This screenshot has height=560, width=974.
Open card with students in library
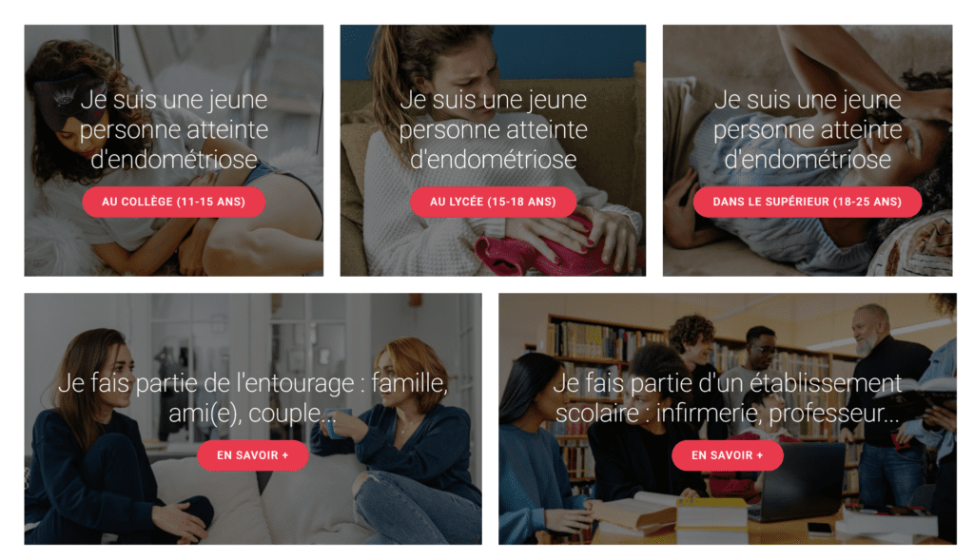click(728, 419)
